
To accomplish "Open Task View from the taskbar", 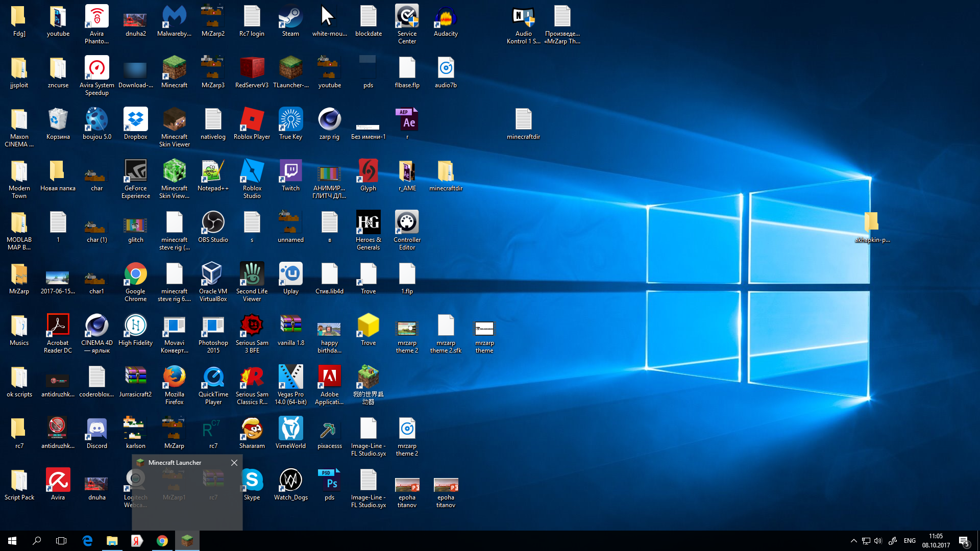I will point(61,541).
